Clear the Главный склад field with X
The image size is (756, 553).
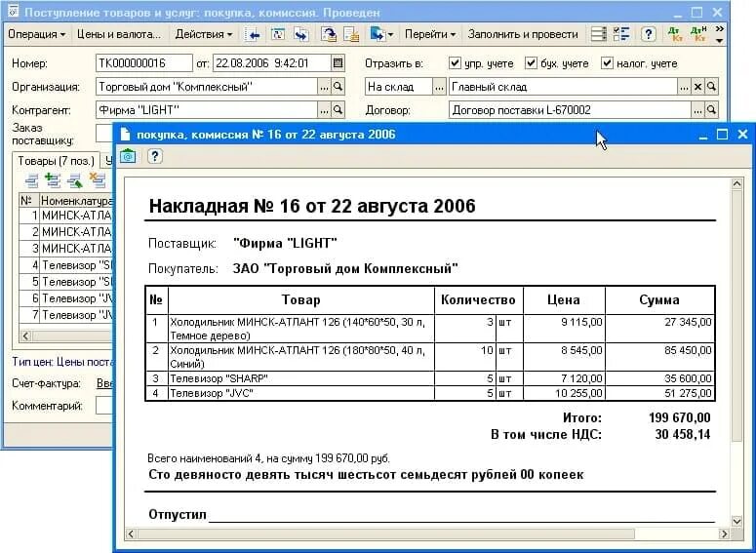point(697,87)
